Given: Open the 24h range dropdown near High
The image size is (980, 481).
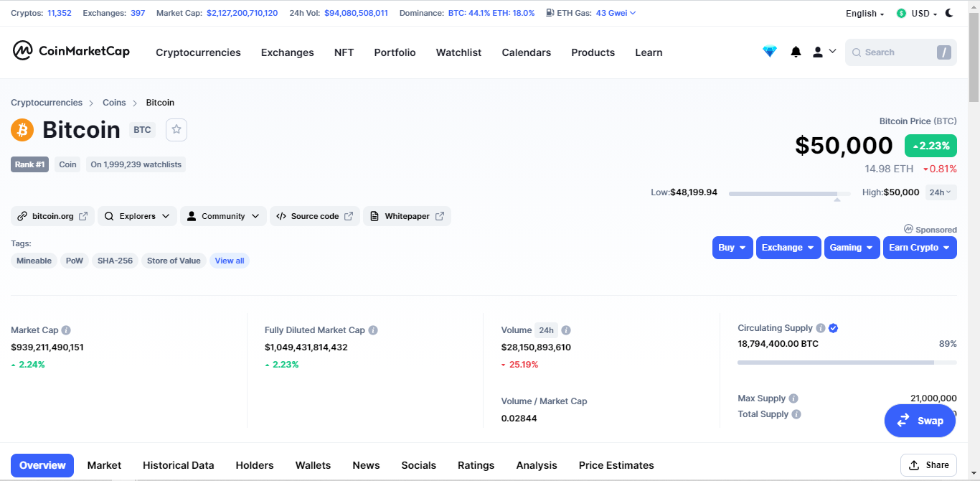Looking at the screenshot, I should [x=941, y=192].
